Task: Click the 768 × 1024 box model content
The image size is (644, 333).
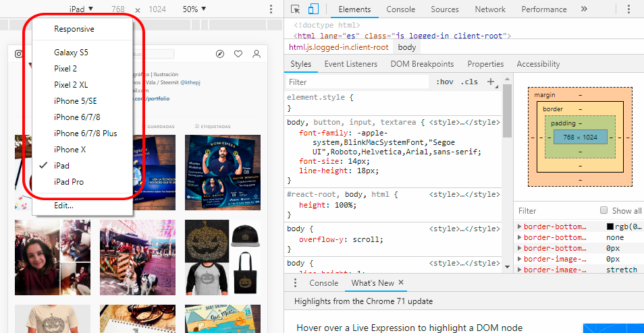Action: pyautogui.click(x=580, y=137)
